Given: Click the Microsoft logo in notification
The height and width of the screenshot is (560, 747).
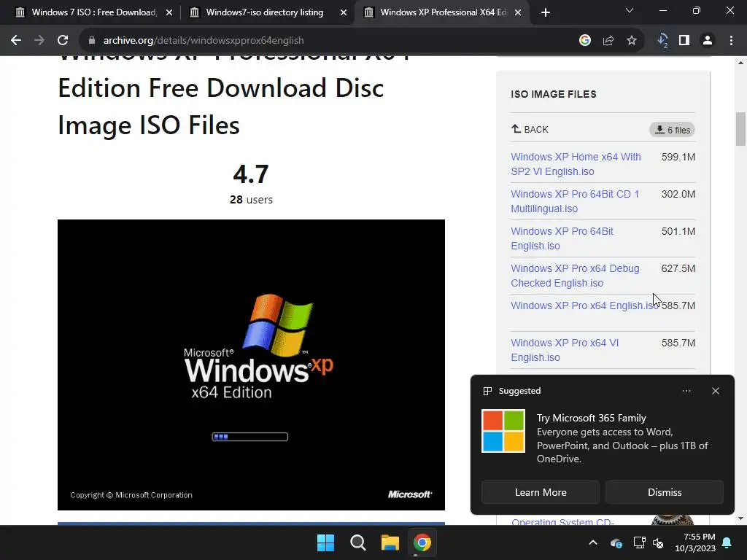Looking at the screenshot, I should tap(503, 431).
